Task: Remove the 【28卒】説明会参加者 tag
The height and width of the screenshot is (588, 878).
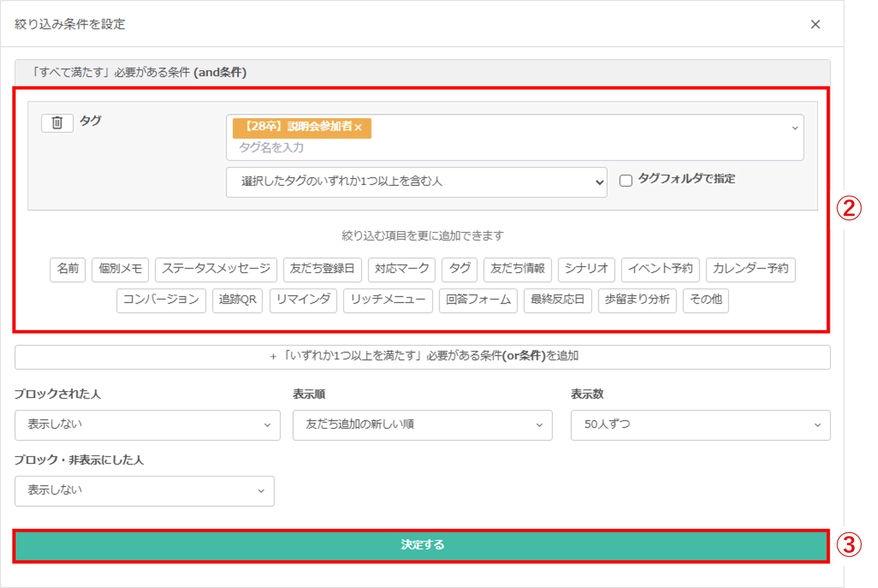Action: pos(359,128)
